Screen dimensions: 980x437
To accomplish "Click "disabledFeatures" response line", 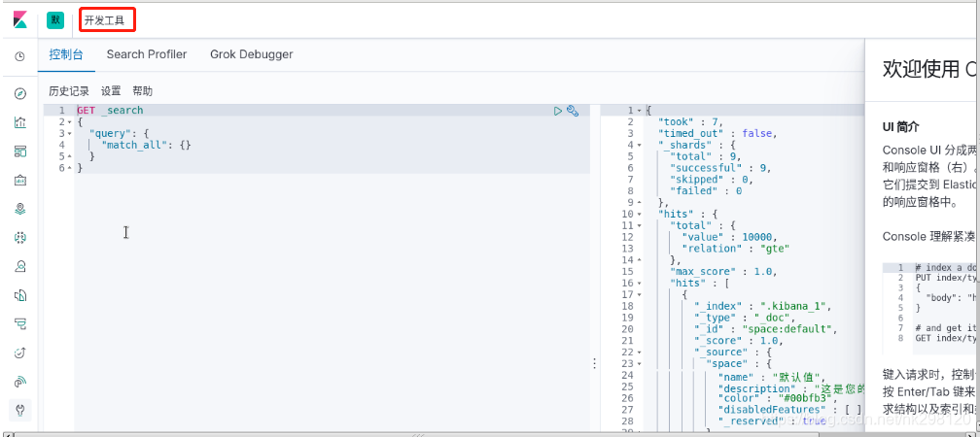I will (x=790, y=410).
